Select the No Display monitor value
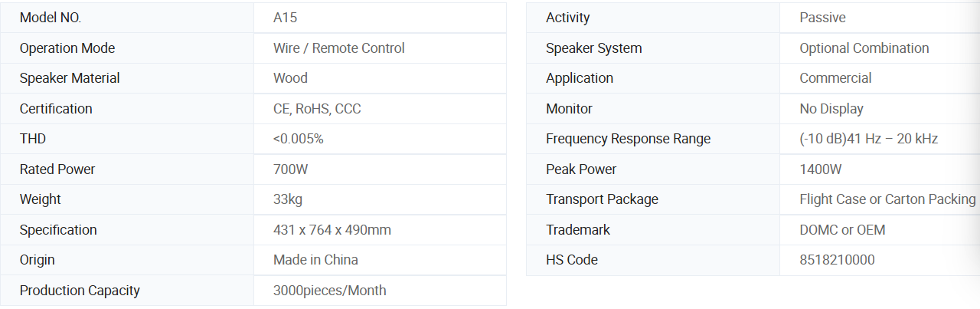 coord(831,109)
